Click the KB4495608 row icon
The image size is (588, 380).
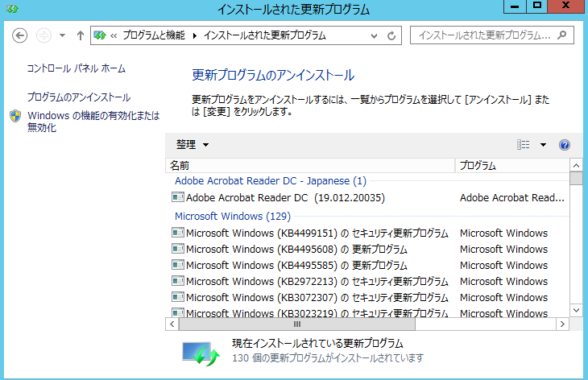178,249
